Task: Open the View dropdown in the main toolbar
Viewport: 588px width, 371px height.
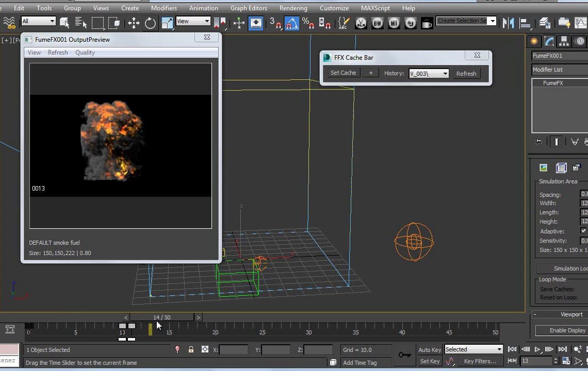Action: (193, 21)
